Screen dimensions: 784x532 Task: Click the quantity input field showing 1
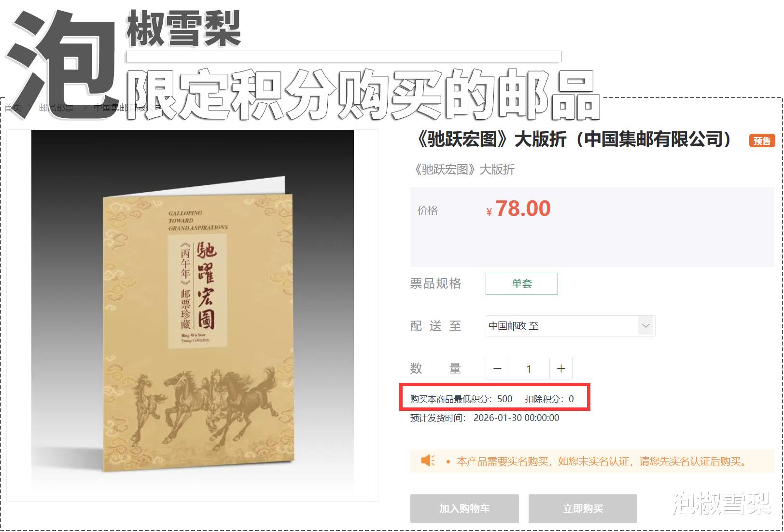click(x=529, y=369)
